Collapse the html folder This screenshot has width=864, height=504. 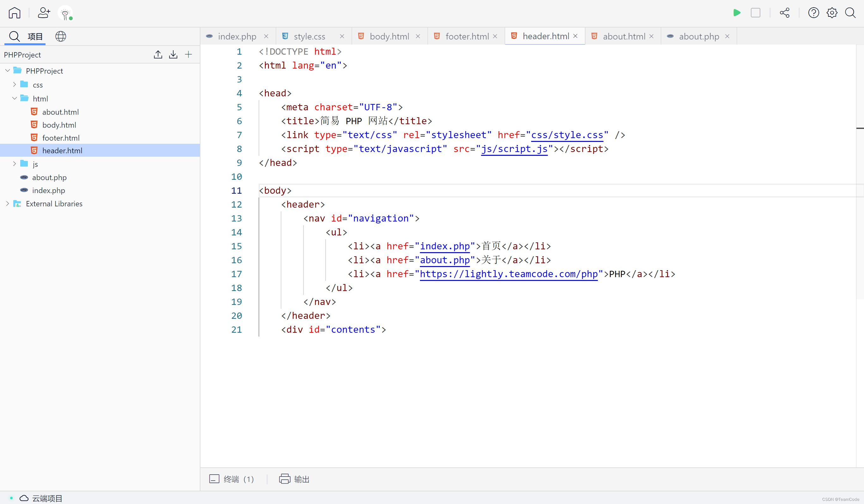tap(15, 98)
